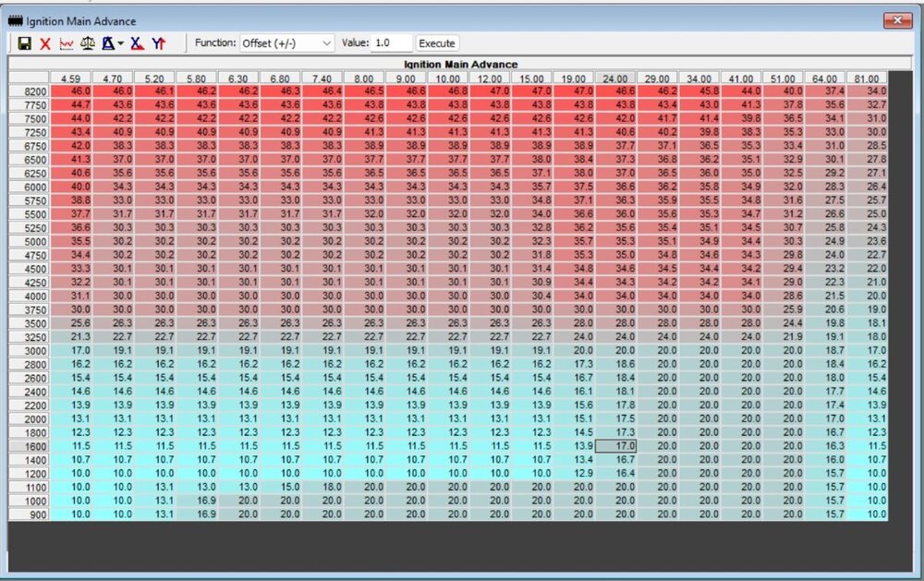Click the Value input field

[x=391, y=43]
